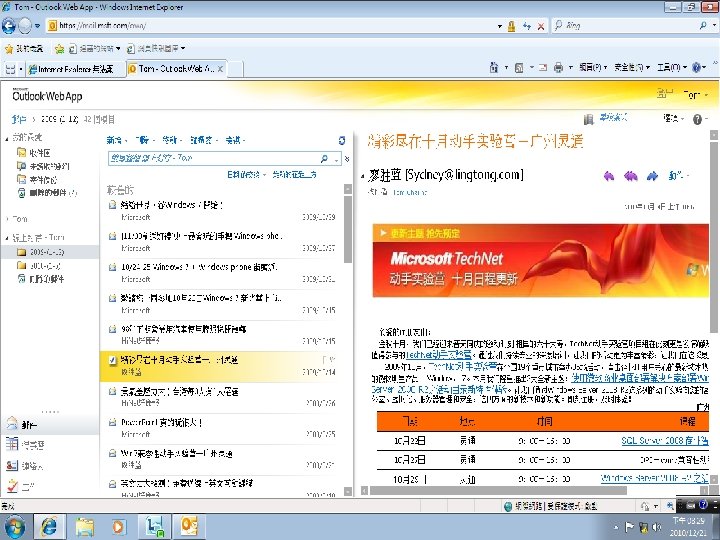The height and width of the screenshot is (540, 720).
Task: Open the Safety (S) menu
Action: (631, 68)
